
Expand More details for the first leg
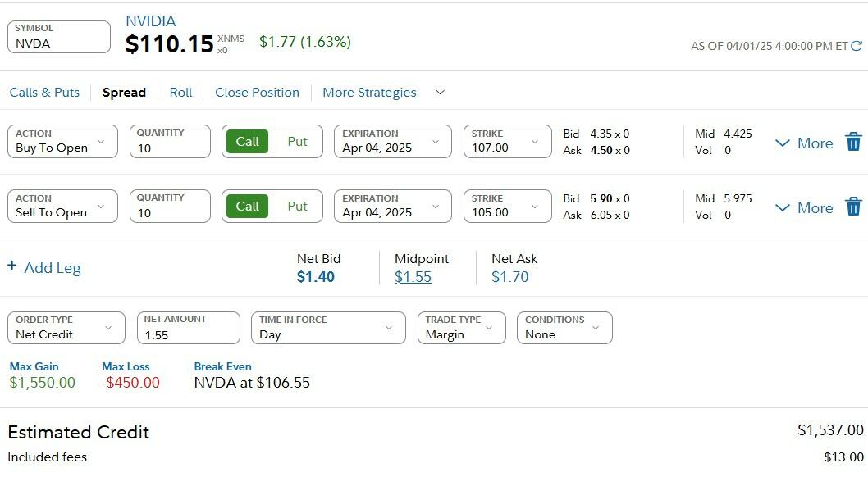[804, 143]
